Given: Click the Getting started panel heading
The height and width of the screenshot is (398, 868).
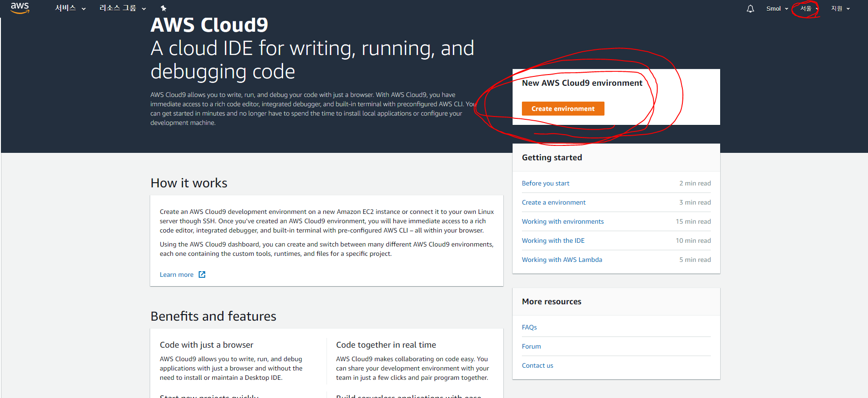Looking at the screenshot, I should point(552,158).
